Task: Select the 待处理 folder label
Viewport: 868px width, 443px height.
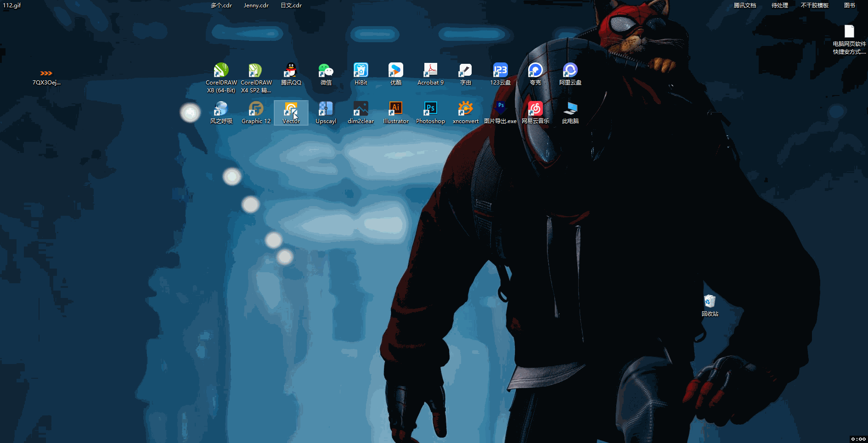Action: pyautogui.click(x=779, y=6)
